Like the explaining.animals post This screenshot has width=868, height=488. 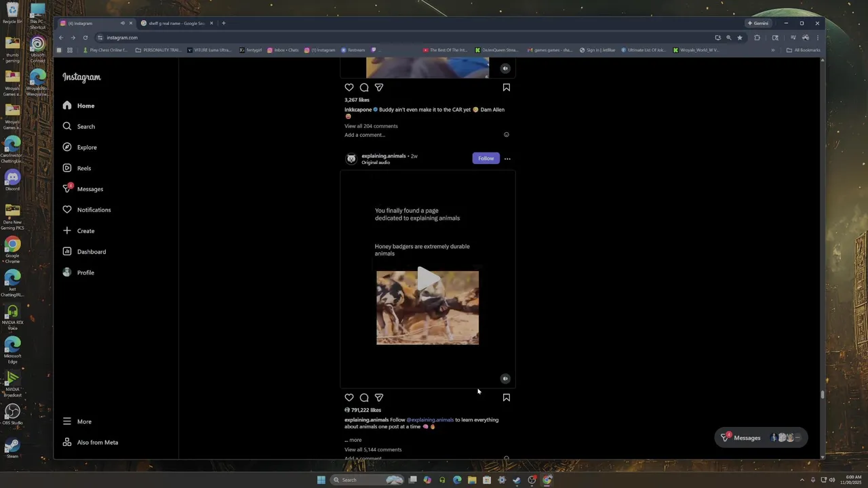(349, 398)
